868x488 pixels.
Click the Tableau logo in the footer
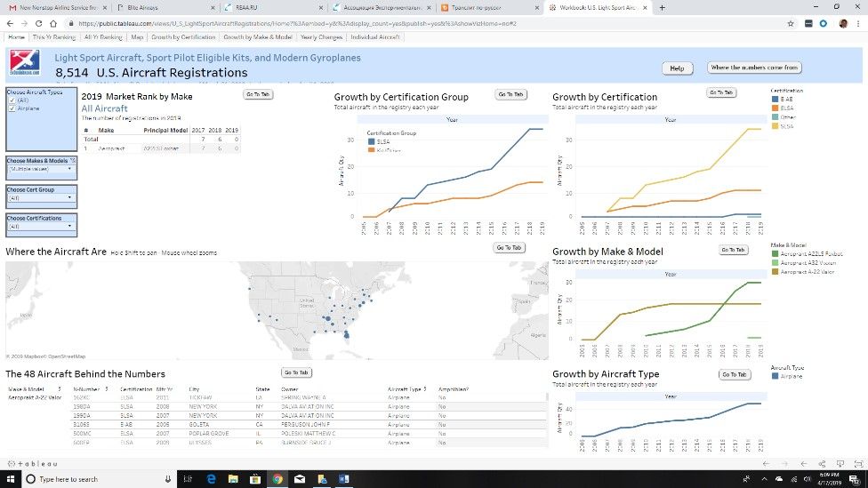[34, 464]
